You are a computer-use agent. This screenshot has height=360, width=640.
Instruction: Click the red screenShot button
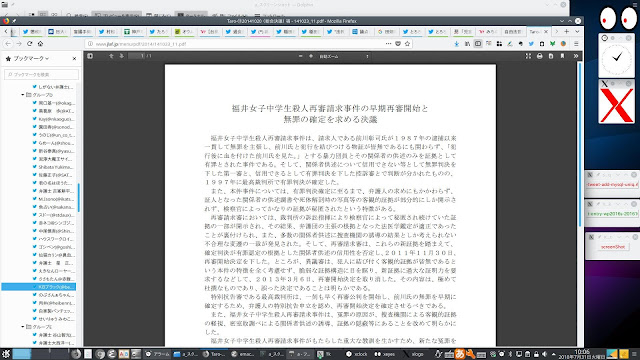coord(613,247)
